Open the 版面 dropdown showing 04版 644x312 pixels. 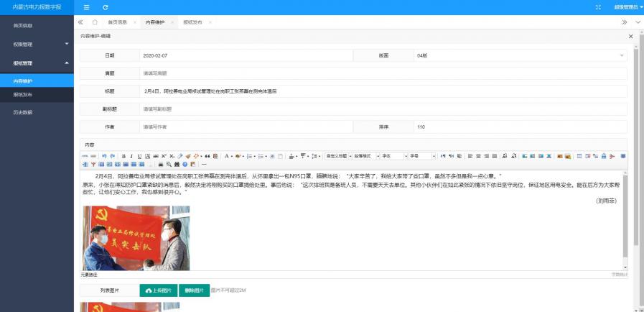521,55
